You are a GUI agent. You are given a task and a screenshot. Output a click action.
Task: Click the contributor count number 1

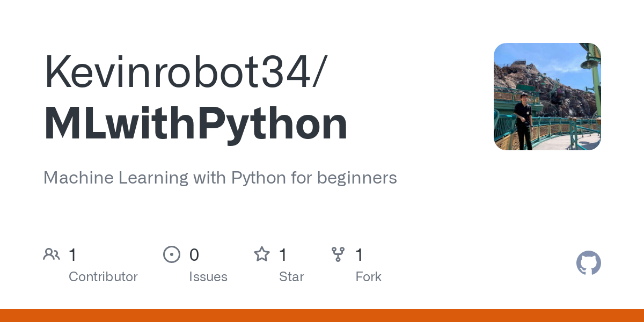click(x=73, y=255)
